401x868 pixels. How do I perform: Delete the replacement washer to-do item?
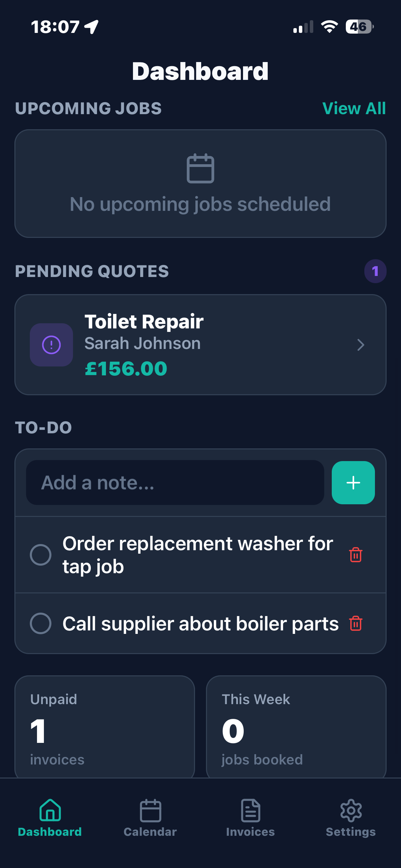(x=355, y=554)
